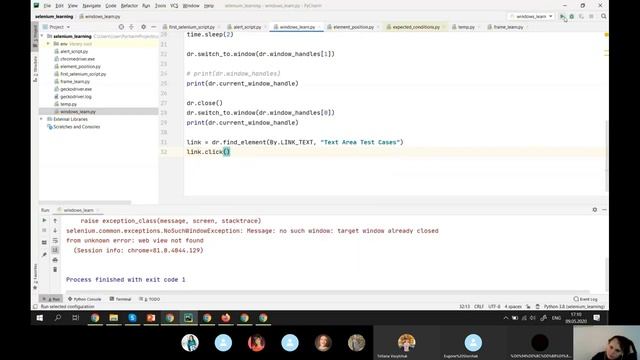
Task: Pin the Run tab
Action: [44, 255]
